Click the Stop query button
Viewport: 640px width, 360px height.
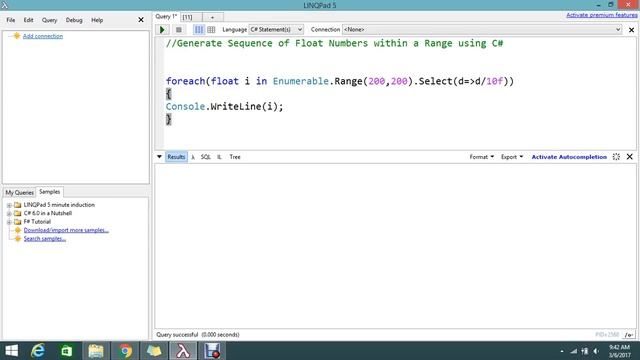coord(178,29)
